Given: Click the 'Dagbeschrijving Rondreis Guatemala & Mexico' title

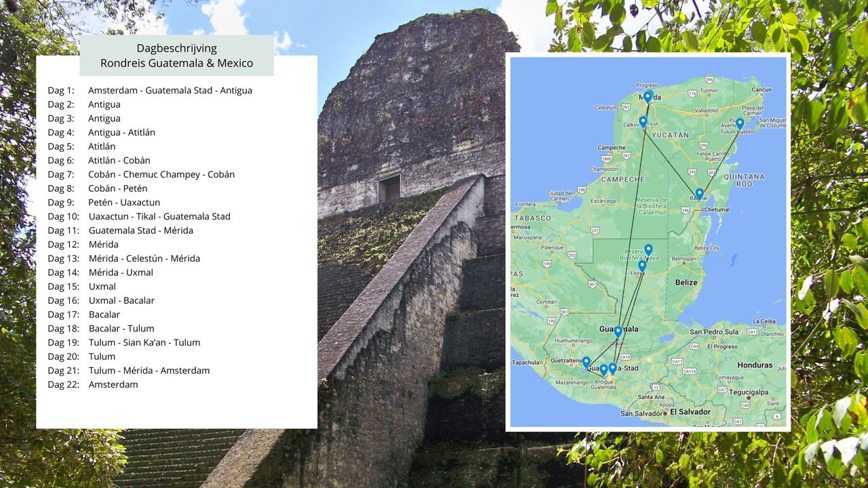Looking at the screenshot, I should [176, 56].
